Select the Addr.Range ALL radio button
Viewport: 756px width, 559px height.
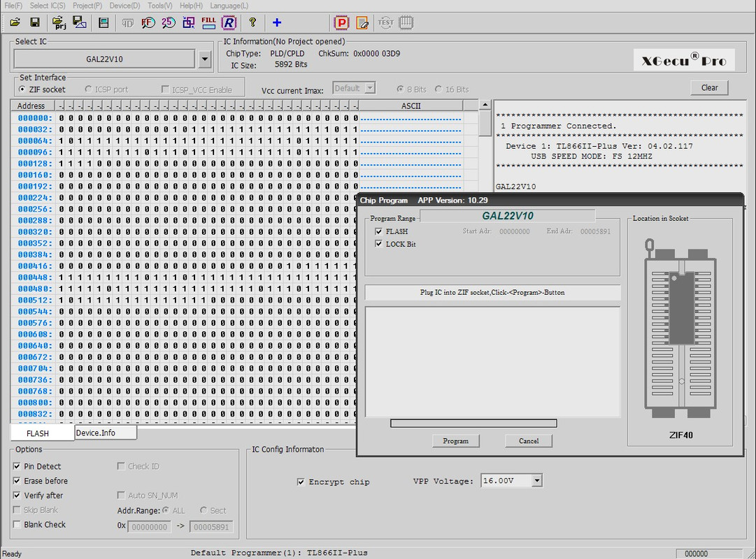pos(166,510)
